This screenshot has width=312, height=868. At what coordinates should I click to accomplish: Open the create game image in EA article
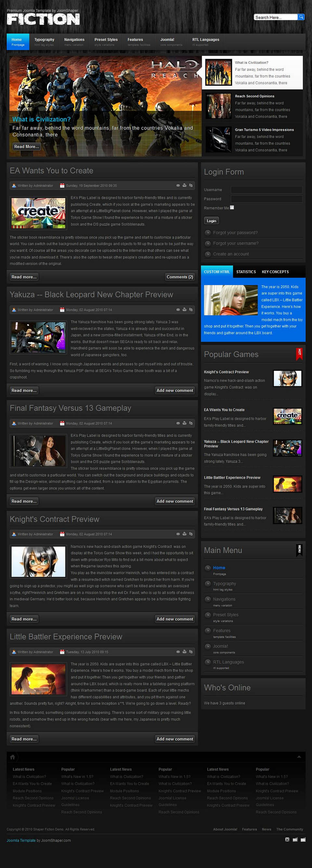(x=38, y=213)
